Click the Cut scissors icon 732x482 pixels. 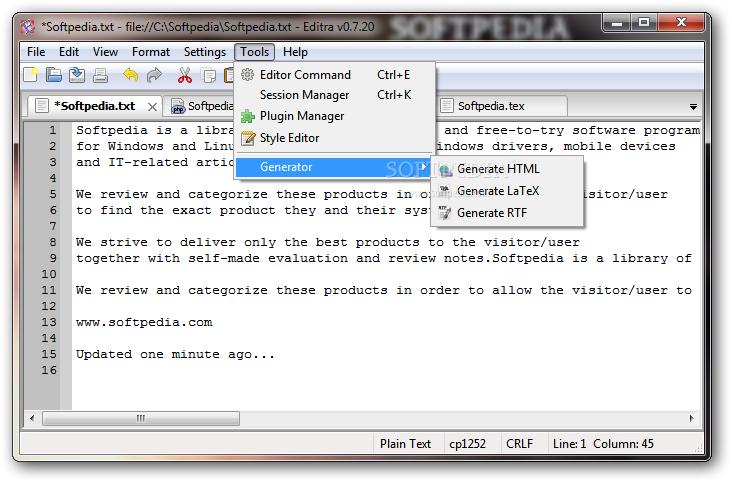tap(185, 75)
